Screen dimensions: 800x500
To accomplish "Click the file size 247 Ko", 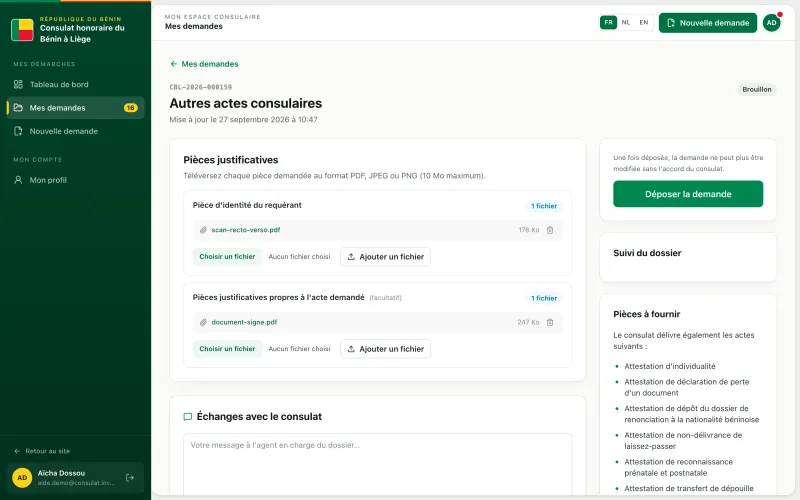I will pyautogui.click(x=528, y=322).
